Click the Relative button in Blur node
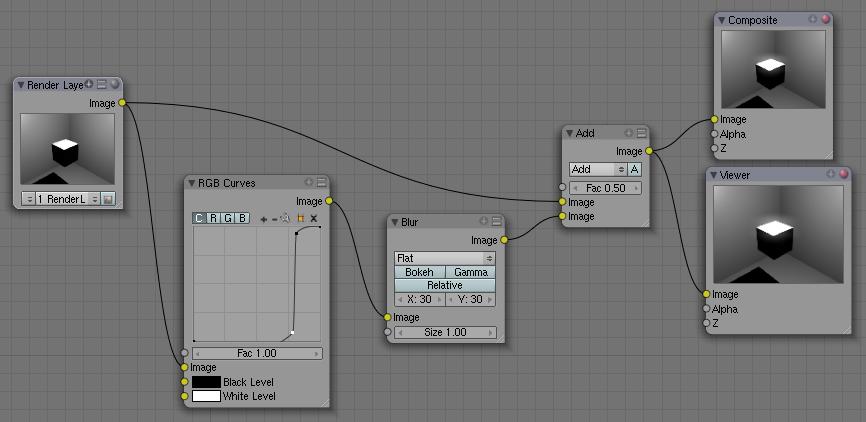 coord(444,285)
